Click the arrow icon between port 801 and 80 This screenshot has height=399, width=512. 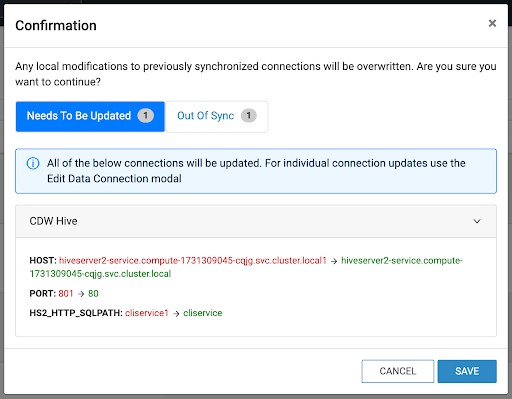81,294
